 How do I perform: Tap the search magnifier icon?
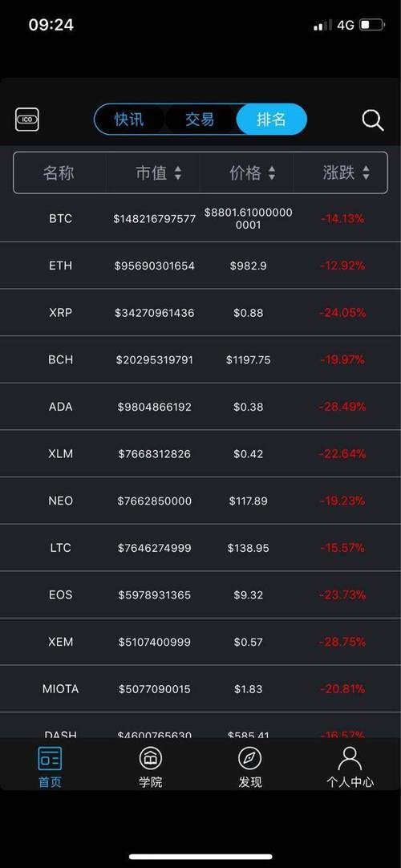(x=373, y=120)
